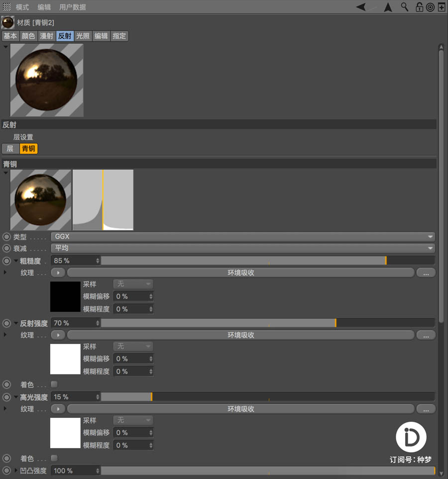Enable the 着色 checkbox under 反射强度
Screen dimensions: 448x479
click(x=54, y=384)
